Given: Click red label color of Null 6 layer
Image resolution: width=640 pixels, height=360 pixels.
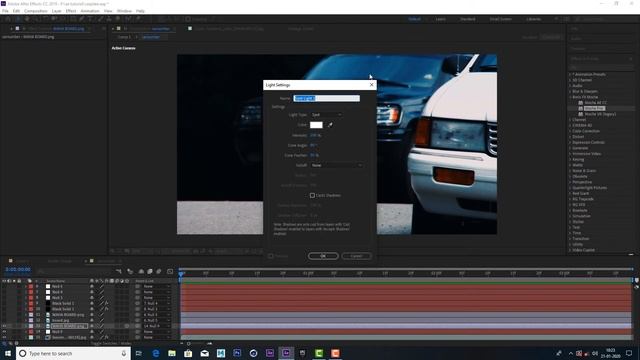Looking at the screenshot, I should pos(31,286).
